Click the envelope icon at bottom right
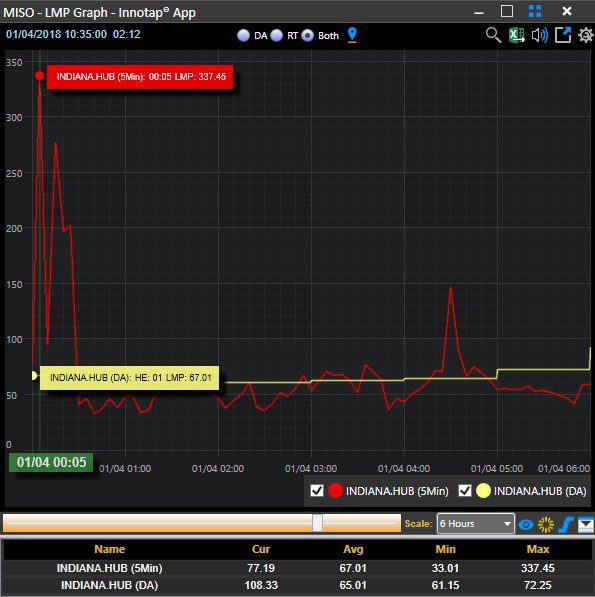Image resolution: width=595 pixels, height=597 pixels. tap(585, 524)
